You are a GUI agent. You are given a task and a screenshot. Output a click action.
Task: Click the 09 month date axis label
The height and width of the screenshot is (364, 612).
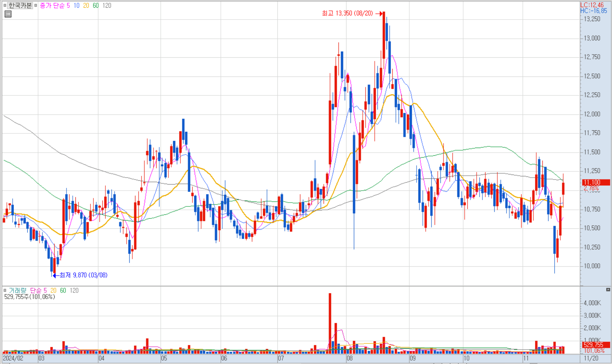[x=412, y=358]
